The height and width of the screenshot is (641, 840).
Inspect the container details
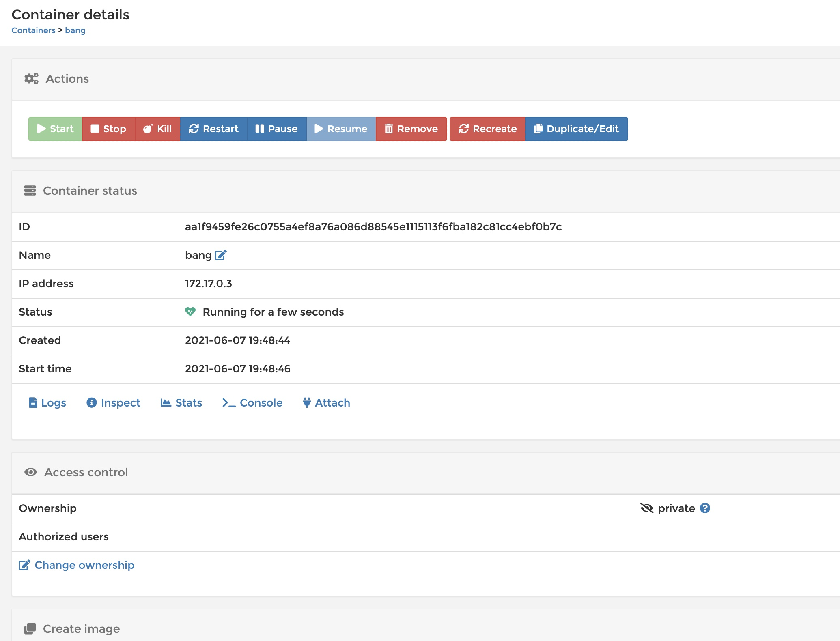pyautogui.click(x=114, y=402)
